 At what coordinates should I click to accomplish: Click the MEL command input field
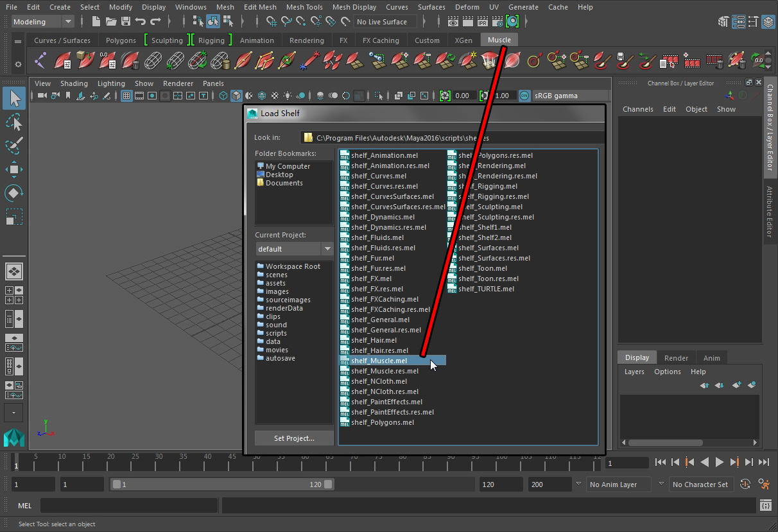coord(128,506)
